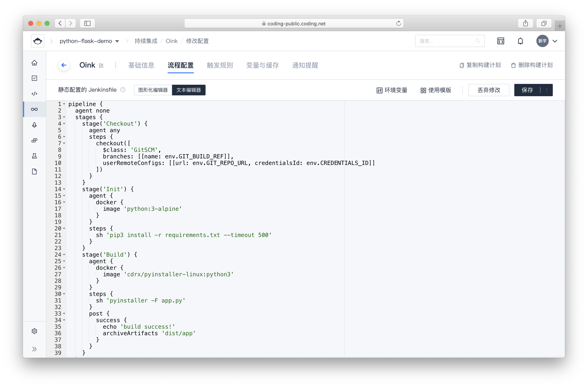Click line 36 archiveArtifacts 'dist/app'
Image resolution: width=588 pixels, height=388 pixels.
point(149,333)
